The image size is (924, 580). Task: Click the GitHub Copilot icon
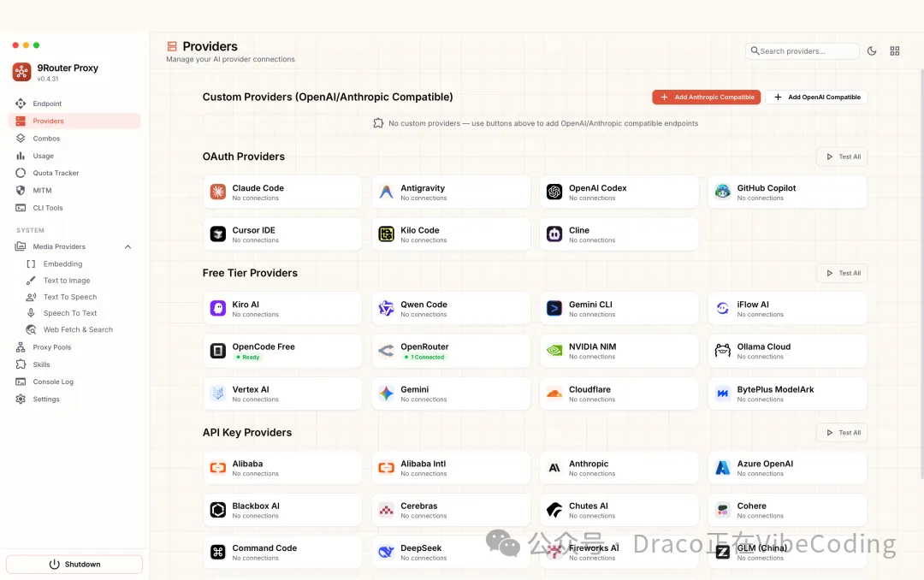pyautogui.click(x=722, y=192)
